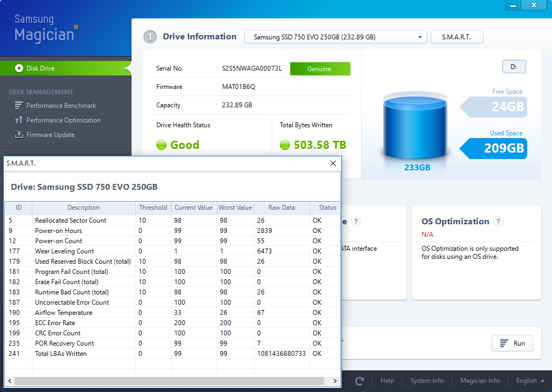Click the green Genuine button
This screenshot has height=392, width=552.
pyautogui.click(x=320, y=68)
